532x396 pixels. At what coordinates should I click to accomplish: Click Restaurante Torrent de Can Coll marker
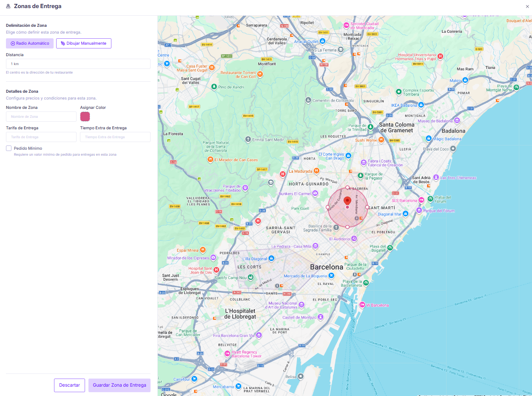click(260, 74)
